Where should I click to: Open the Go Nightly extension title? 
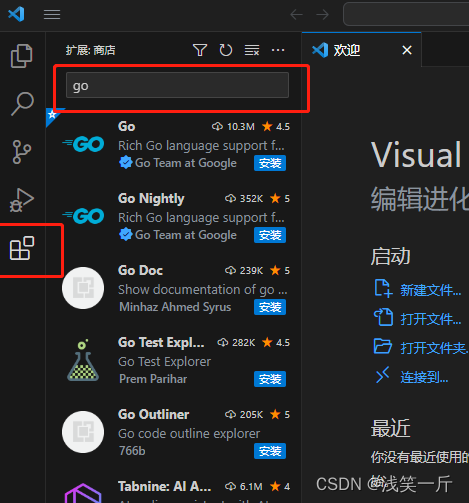click(x=151, y=199)
